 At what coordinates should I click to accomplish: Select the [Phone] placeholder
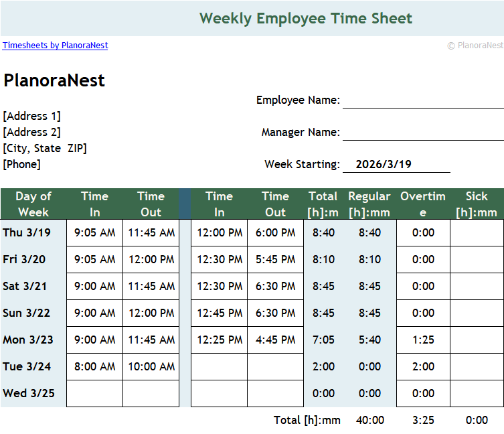[22, 164]
